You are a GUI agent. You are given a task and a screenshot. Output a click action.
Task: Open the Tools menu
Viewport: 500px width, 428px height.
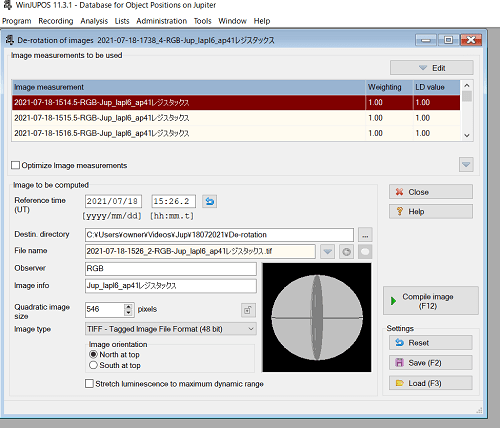point(203,21)
